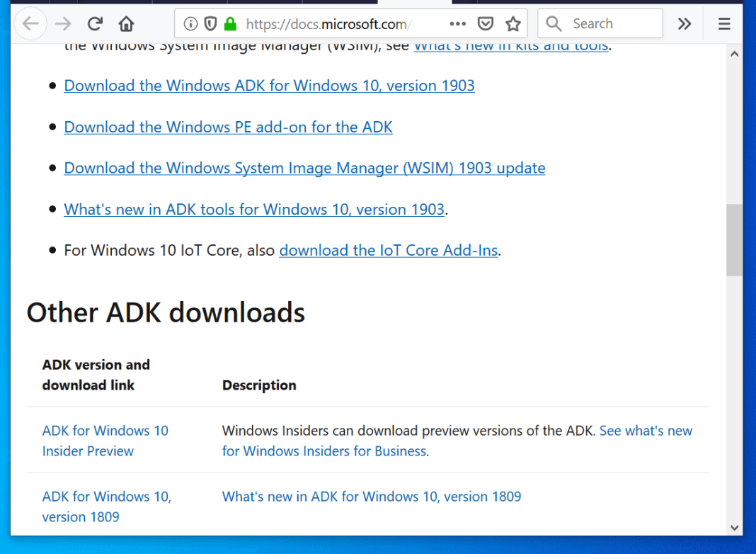Click the back navigation arrow
Screen dimensions: 756x554
pyautogui.click(x=30, y=23)
